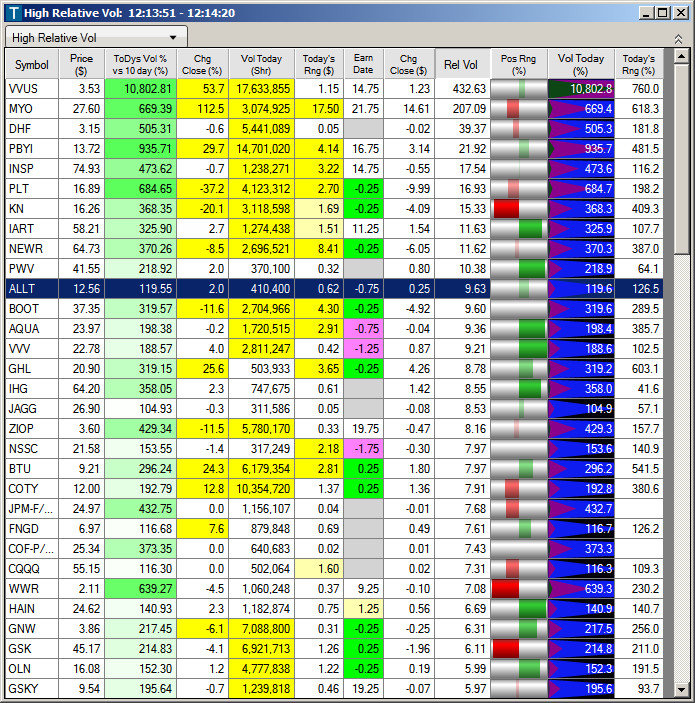695x703 pixels.
Task: Click Today's Rng (%) value 760.0
Action: [639, 89]
